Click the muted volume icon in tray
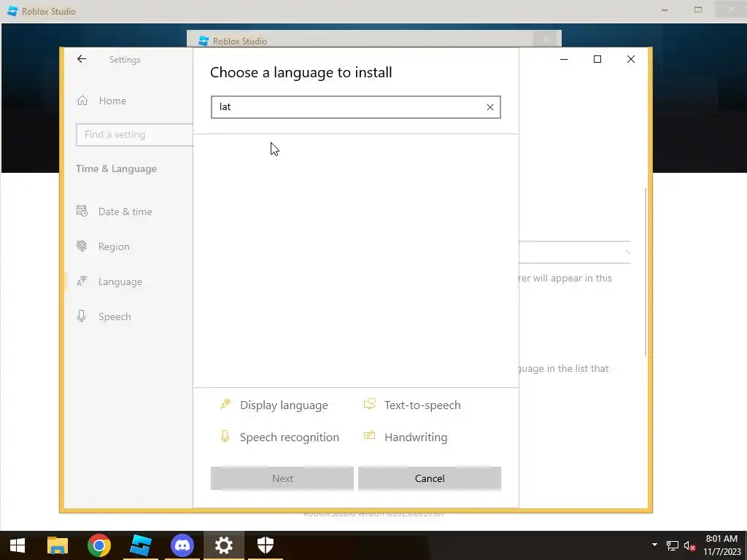Screen dimensions: 747x560 coord(689,545)
